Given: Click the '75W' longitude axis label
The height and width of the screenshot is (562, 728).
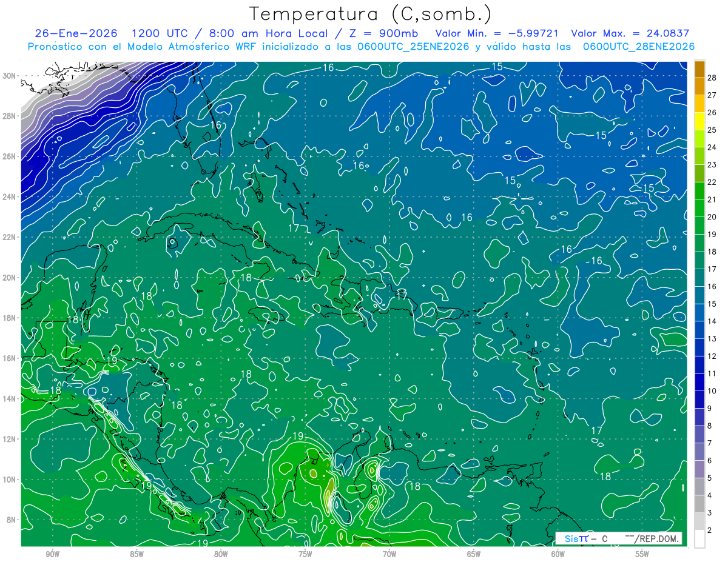Looking at the screenshot, I should pyautogui.click(x=305, y=554).
